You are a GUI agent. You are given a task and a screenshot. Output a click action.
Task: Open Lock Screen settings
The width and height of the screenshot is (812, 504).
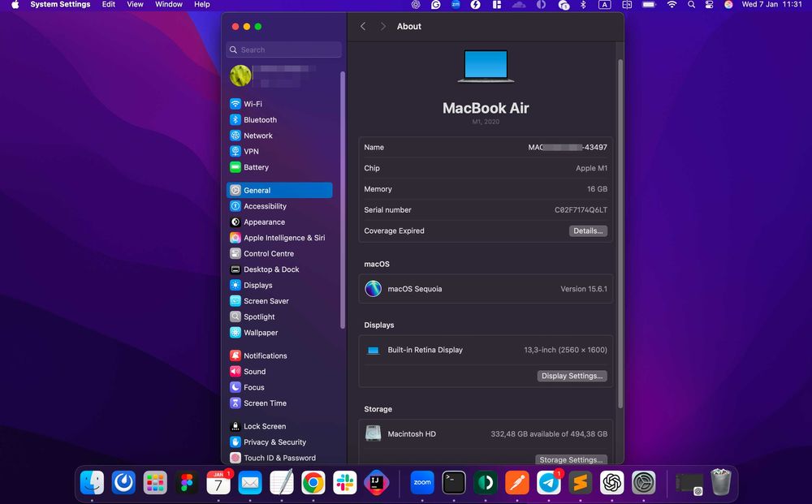pos(279,426)
